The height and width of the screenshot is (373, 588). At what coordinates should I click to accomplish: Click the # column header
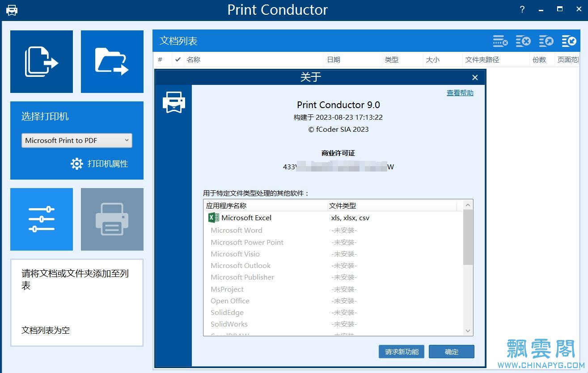click(x=160, y=59)
